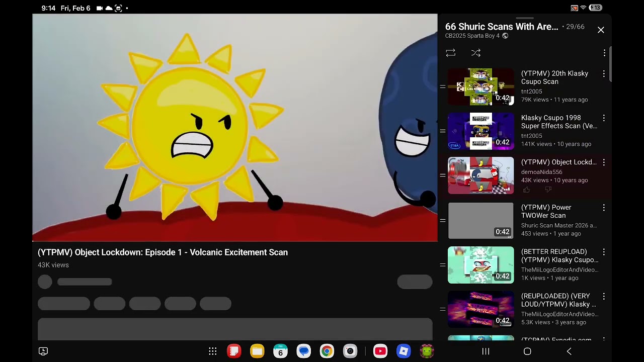Grab reorder handle of Power TWOWer Scan
The width and height of the screenshot is (644, 362).
[x=442, y=221]
